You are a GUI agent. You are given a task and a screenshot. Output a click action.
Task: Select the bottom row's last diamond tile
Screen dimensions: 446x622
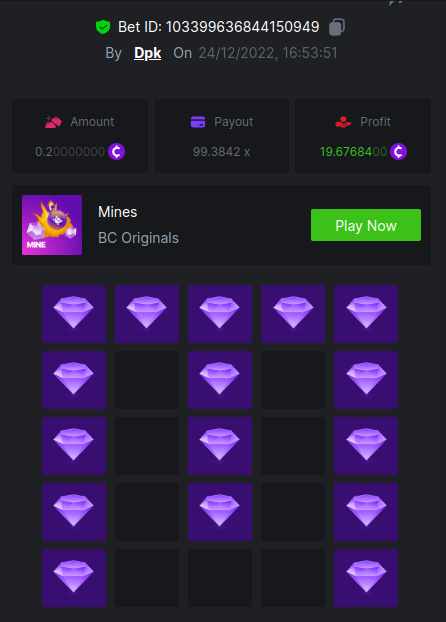click(366, 578)
